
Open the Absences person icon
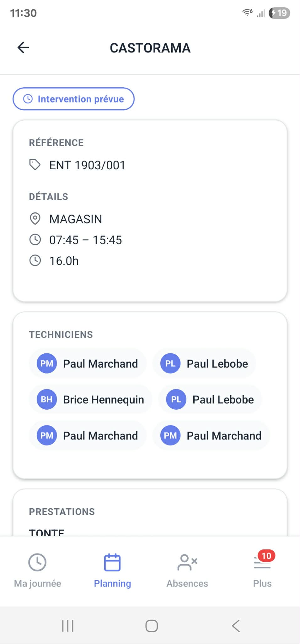[x=187, y=562]
